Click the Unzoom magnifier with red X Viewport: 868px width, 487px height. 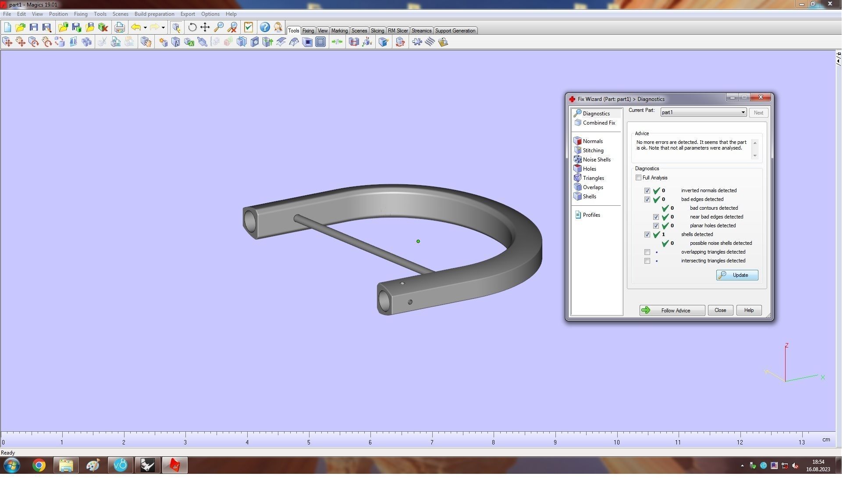(232, 27)
